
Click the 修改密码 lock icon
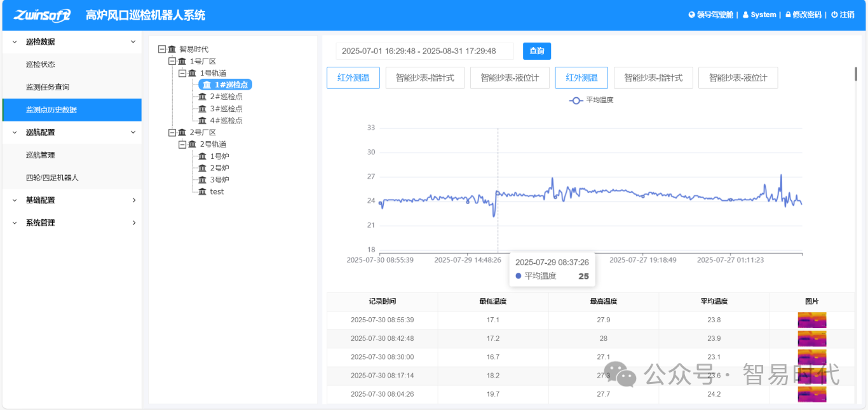click(x=788, y=15)
